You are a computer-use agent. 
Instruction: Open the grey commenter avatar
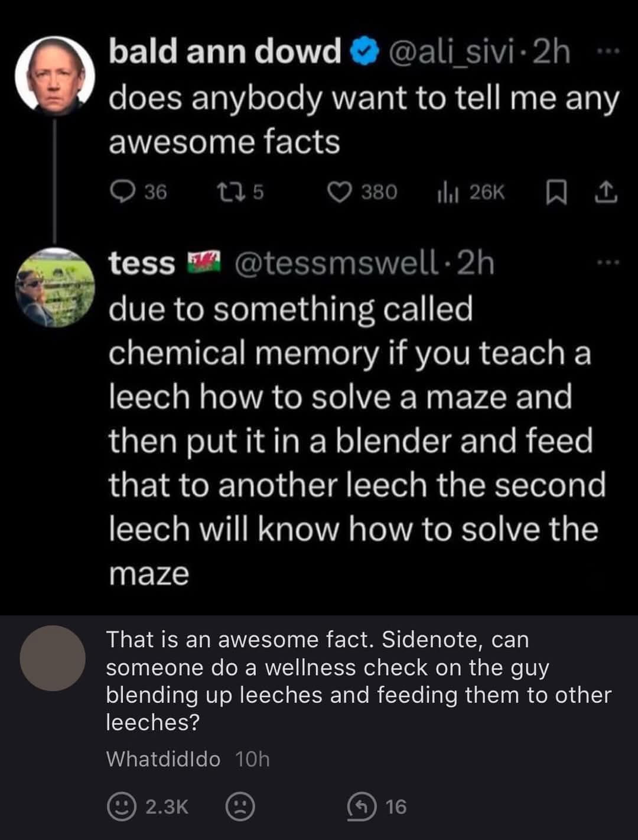53,658
